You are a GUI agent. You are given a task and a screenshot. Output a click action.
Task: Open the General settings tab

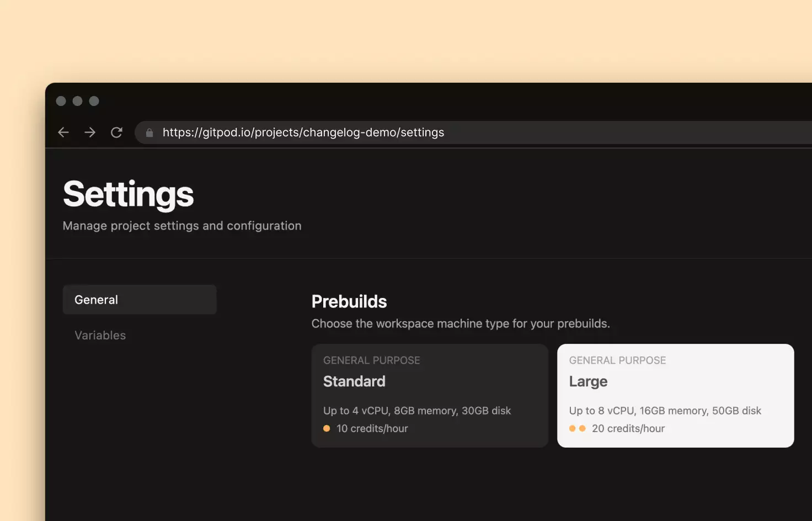click(x=140, y=300)
